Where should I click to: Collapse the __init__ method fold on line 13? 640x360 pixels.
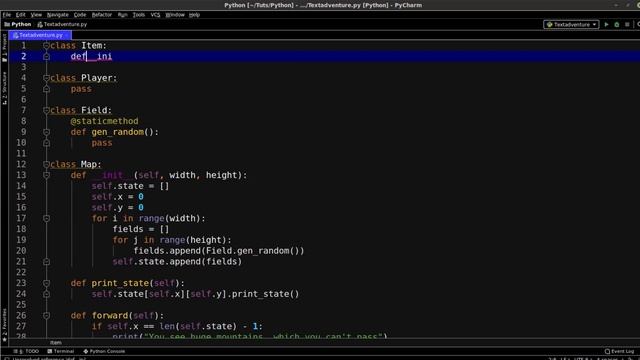click(46, 175)
